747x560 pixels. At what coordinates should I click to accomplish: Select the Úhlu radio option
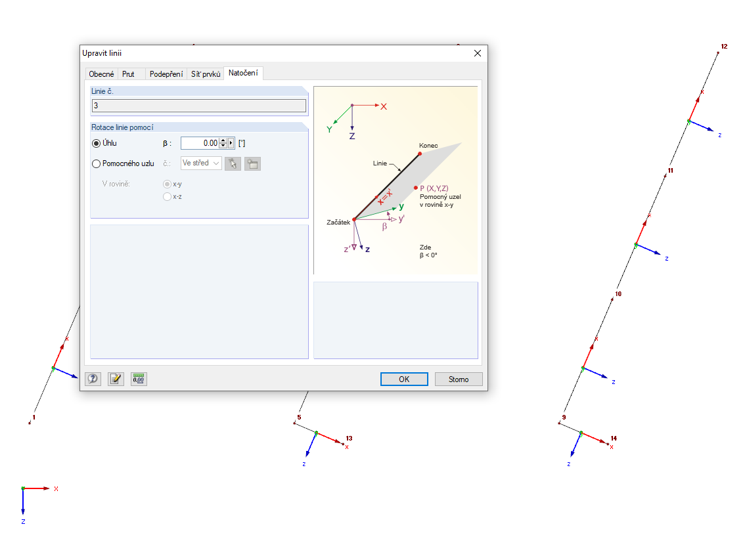[x=96, y=143]
